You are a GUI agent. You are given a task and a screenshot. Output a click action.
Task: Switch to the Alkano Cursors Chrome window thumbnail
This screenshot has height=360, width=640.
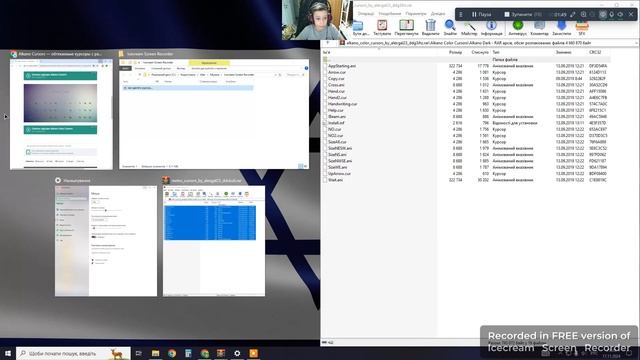61,114
